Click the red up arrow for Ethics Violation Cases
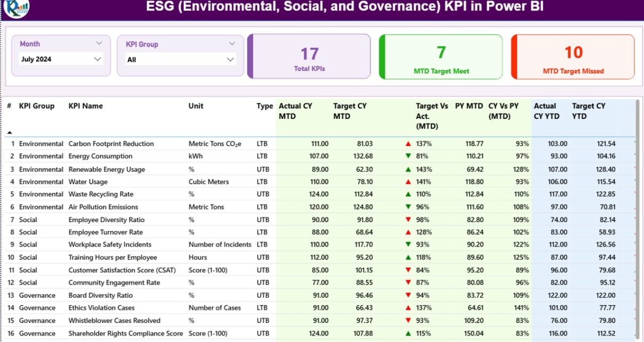The width and height of the screenshot is (644, 342). (408, 308)
